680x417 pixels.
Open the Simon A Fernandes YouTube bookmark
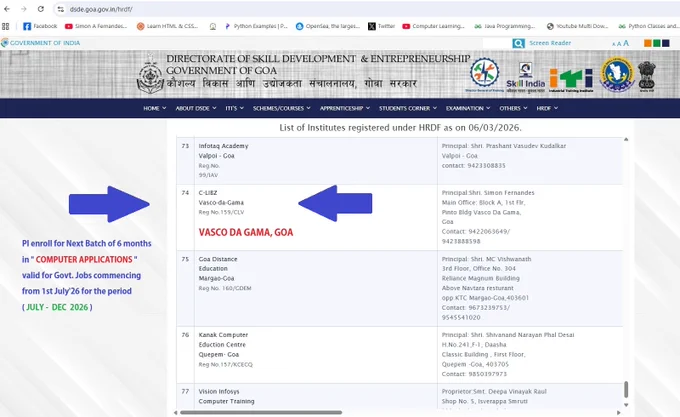point(96,26)
